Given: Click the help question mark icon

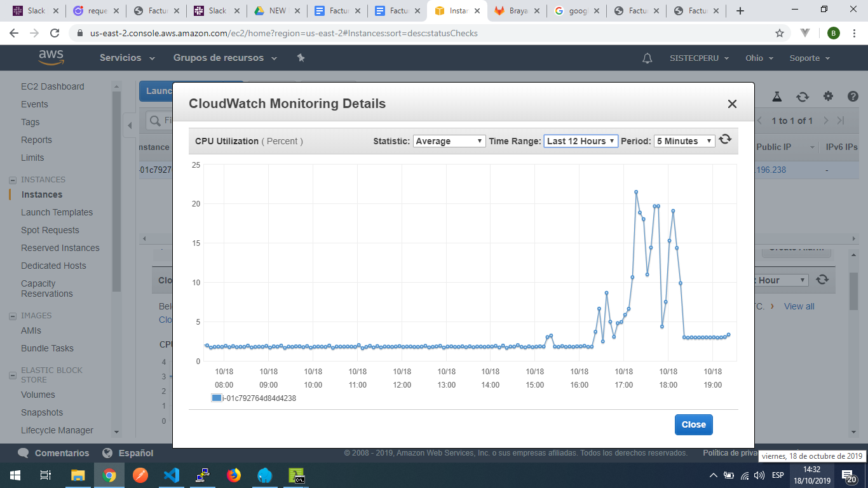Looking at the screenshot, I should click(853, 97).
